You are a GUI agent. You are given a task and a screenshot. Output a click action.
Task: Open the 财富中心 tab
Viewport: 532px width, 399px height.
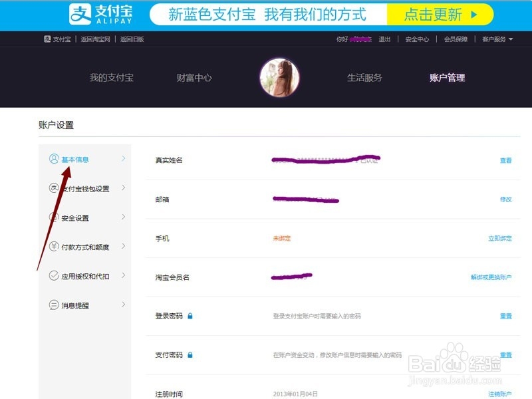[194, 78]
